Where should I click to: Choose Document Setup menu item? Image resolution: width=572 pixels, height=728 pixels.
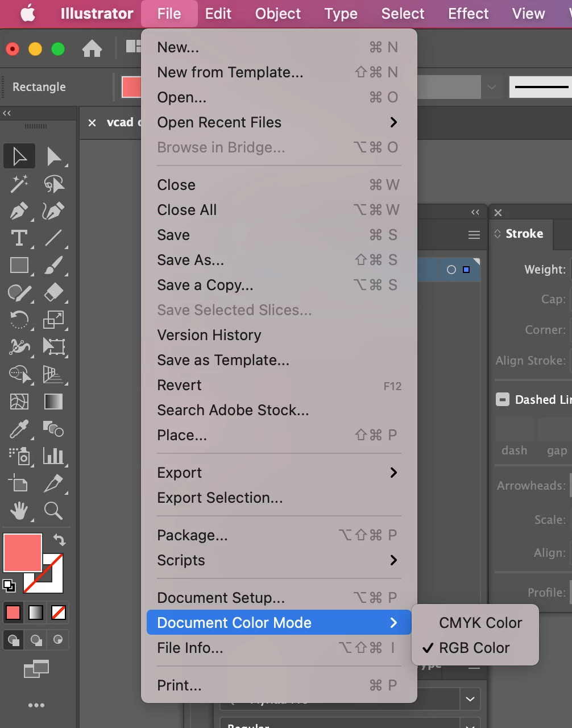tap(279, 598)
